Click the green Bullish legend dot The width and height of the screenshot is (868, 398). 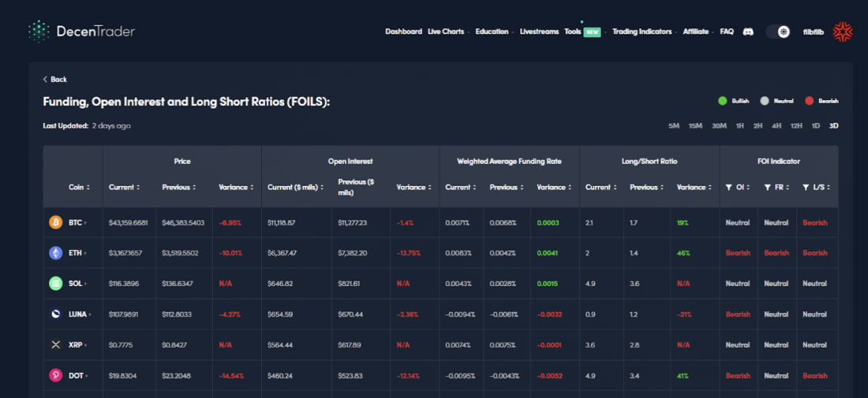[x=722, y=101]
